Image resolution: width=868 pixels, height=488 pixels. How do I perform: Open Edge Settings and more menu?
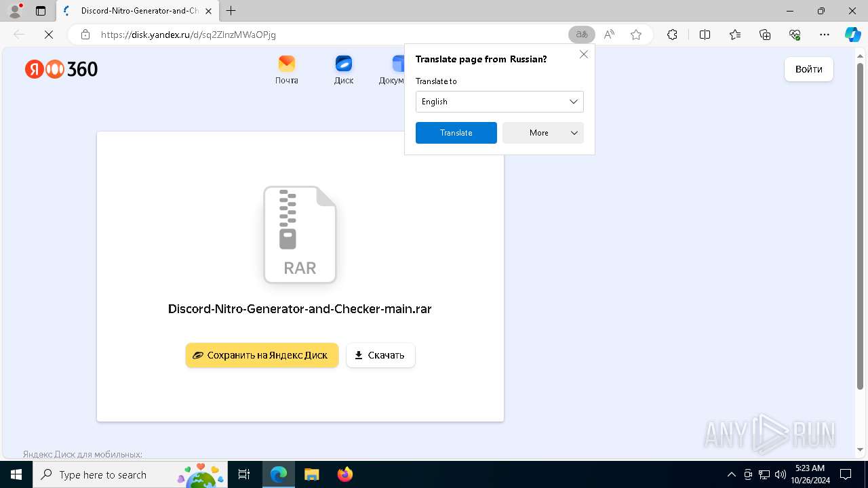[x=825, y=35]
